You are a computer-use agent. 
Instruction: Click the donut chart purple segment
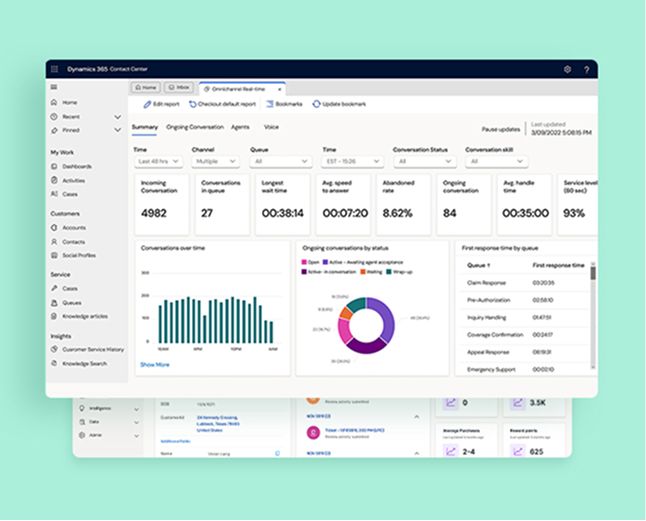tap(384, 318)
